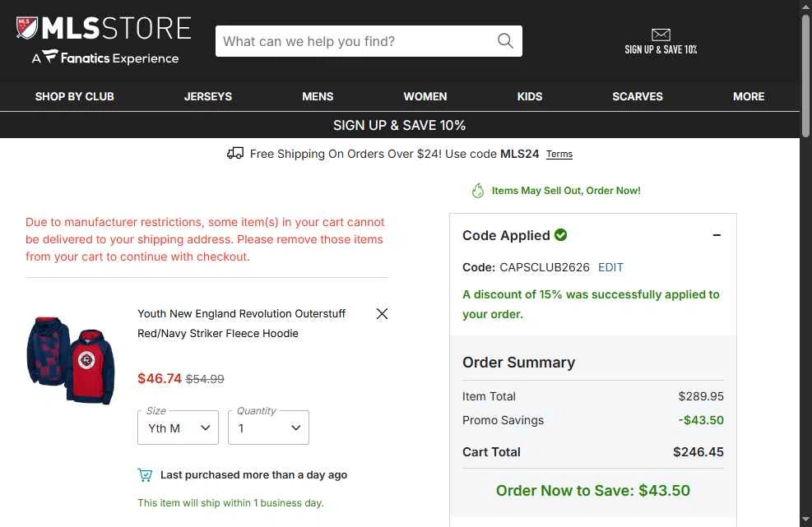
Task: Open the Youth Revolution hoodie product title
Action: click(x=241, y=324)
